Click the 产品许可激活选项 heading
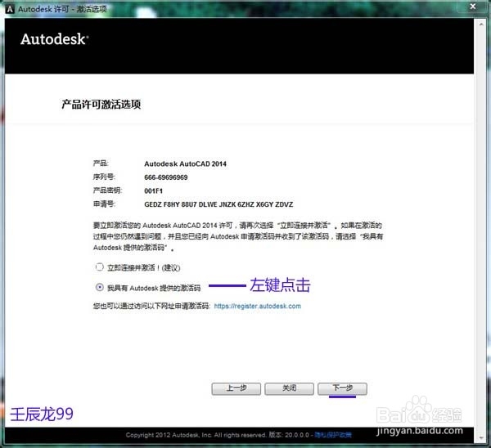Image resolution: width=491 pixels, height=448 pixels. (x=101, y=104)
